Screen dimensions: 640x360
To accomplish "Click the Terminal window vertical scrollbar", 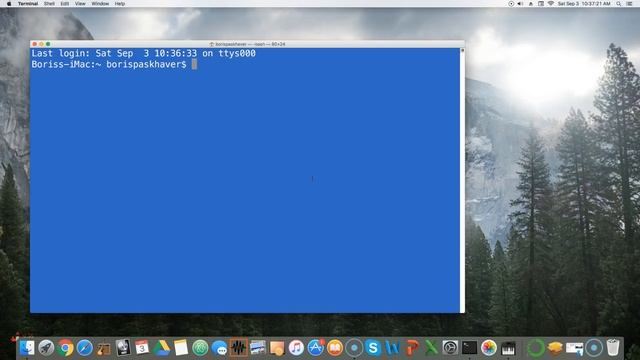I will click(x=462, y=180).
